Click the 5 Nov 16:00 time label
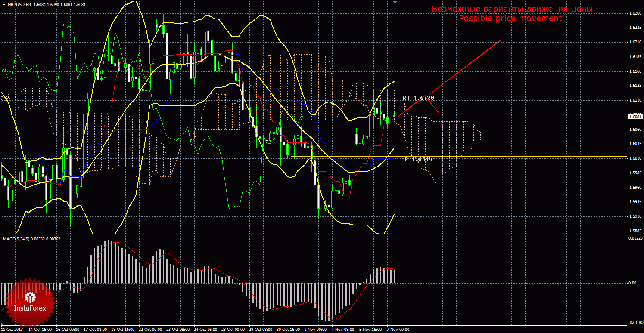Screen dimensions: 644x333 370,330
